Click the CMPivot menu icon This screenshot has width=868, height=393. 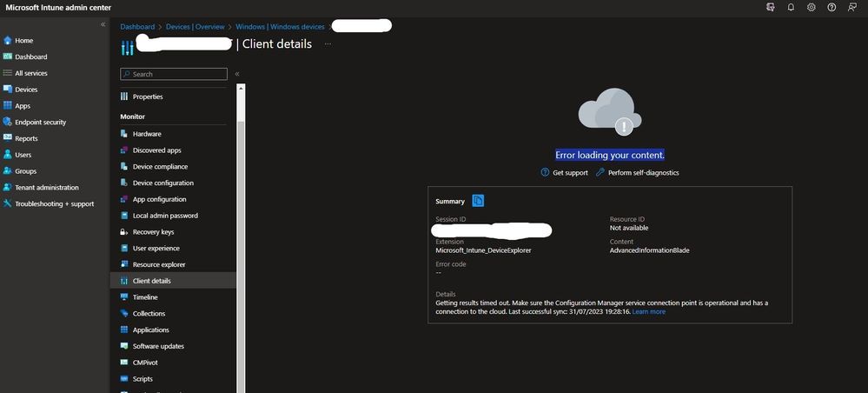[x=124, y=362]
